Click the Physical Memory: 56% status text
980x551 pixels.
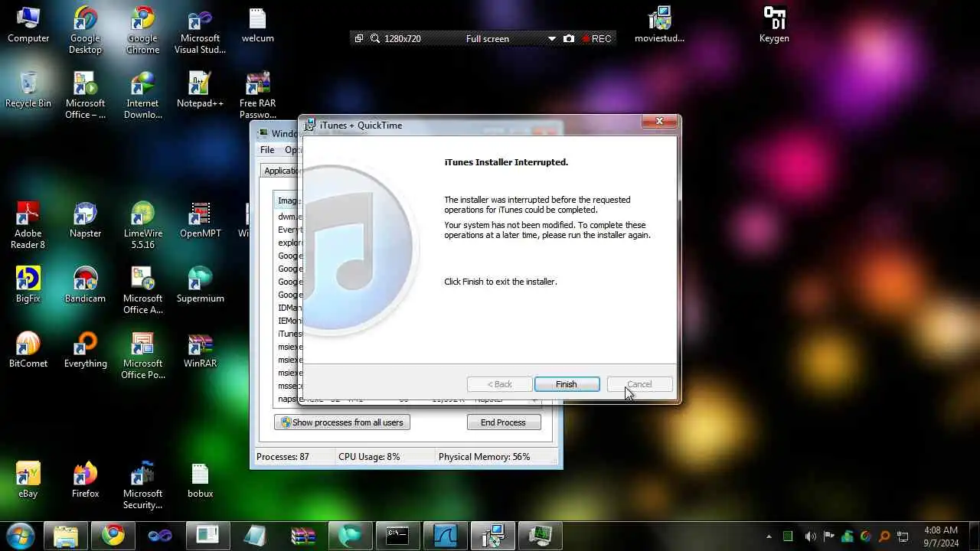(x=484, y=457)
